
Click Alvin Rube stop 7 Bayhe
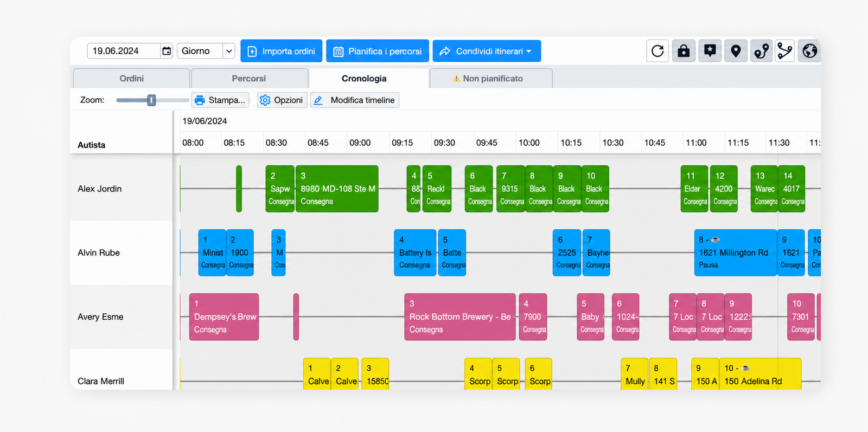tap(596, 253)
